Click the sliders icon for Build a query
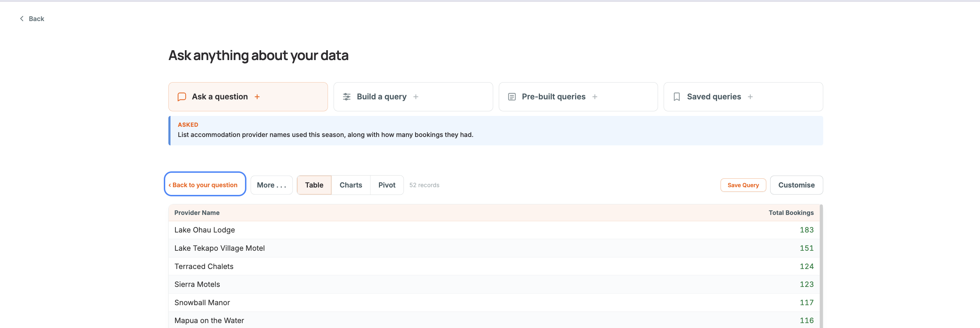Screen dimensions: 980x328 [x=347, y=97]
